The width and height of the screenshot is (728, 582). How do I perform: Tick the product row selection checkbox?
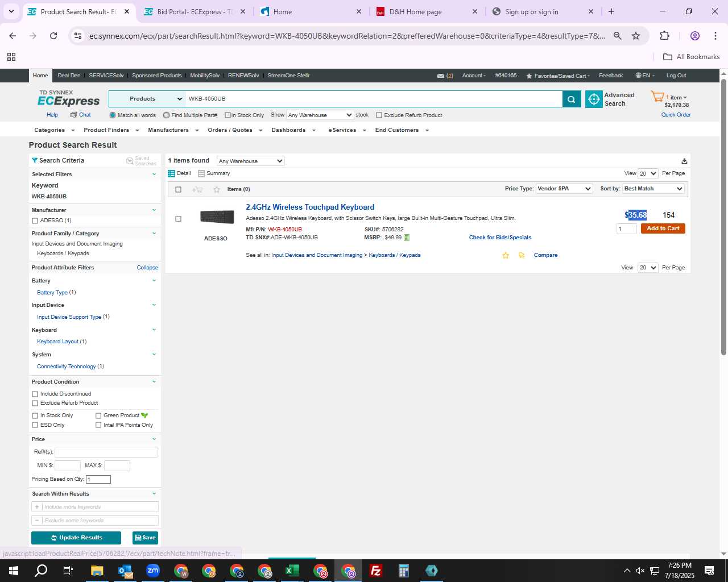coord(178,219)
